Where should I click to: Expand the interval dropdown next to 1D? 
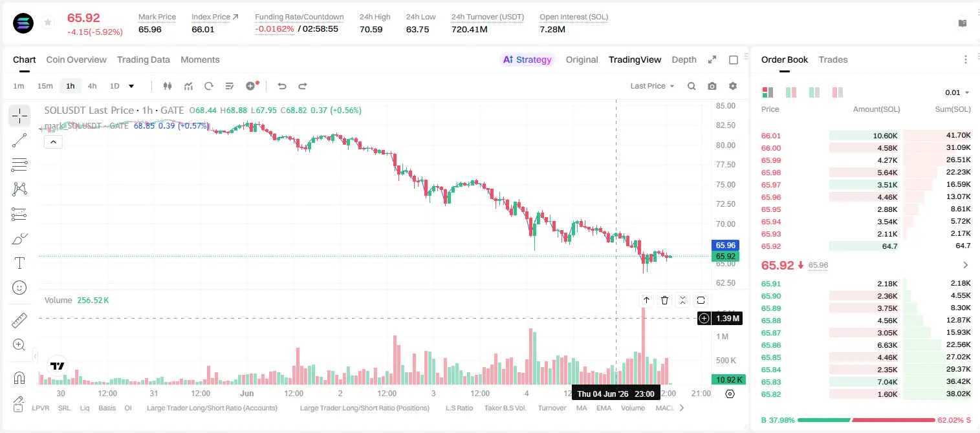click(x=131, y=86)
